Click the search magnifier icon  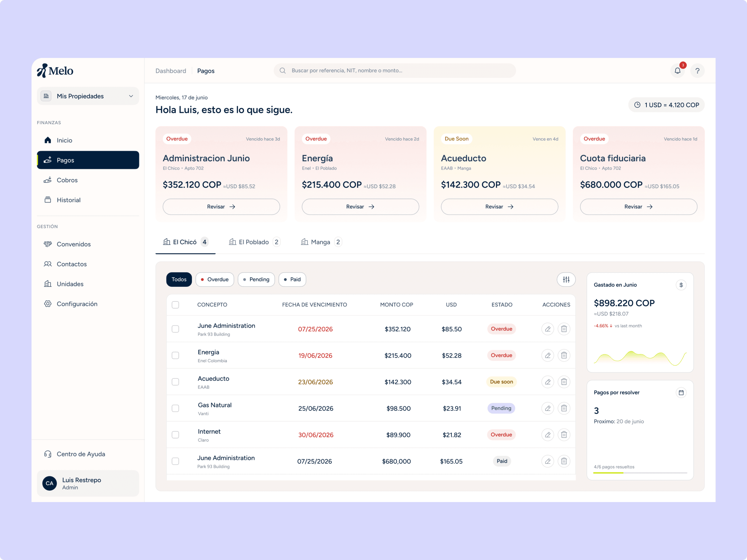(283, 71)
